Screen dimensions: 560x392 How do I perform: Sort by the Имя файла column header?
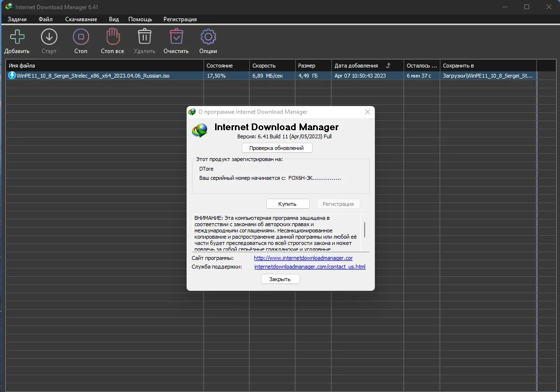click(x=104, y=66)
